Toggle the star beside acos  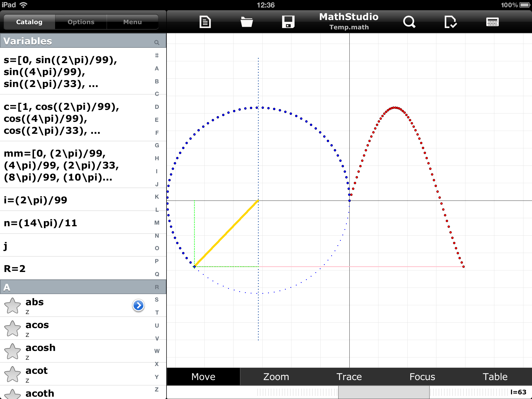click(12, 329)
